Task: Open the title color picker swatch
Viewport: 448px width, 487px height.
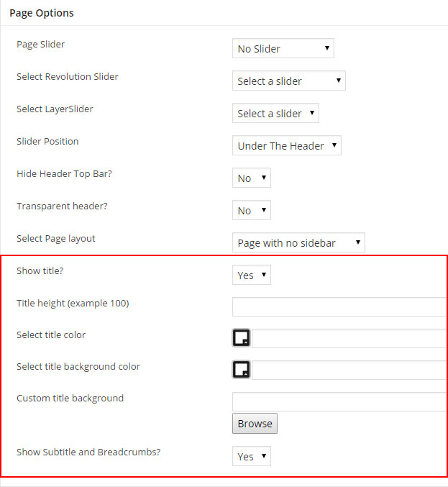Action: click(242, 338)
